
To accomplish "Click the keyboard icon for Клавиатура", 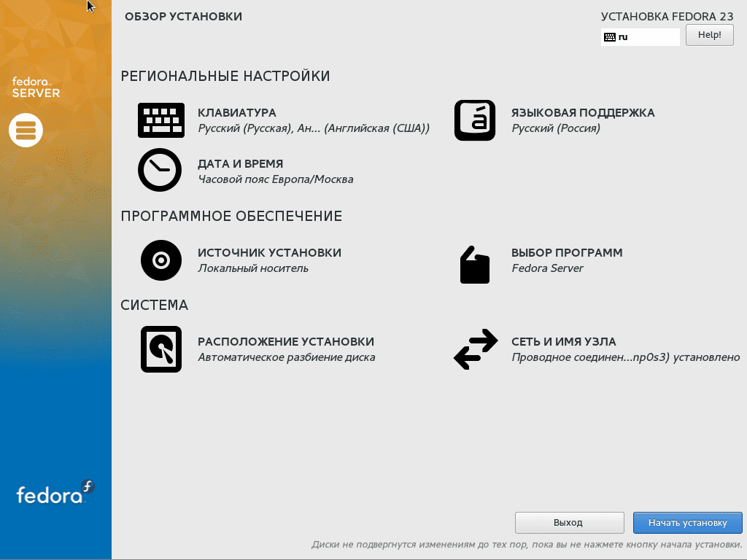I will coord(161,120).
